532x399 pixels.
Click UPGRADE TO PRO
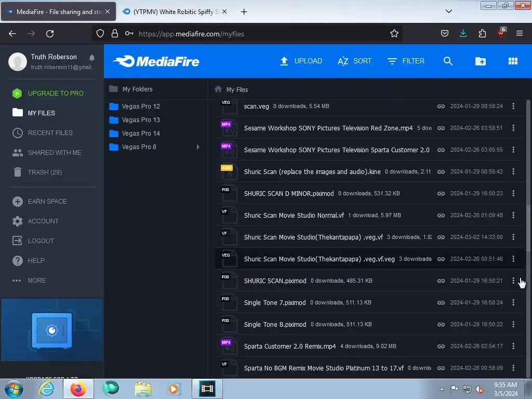48,94
